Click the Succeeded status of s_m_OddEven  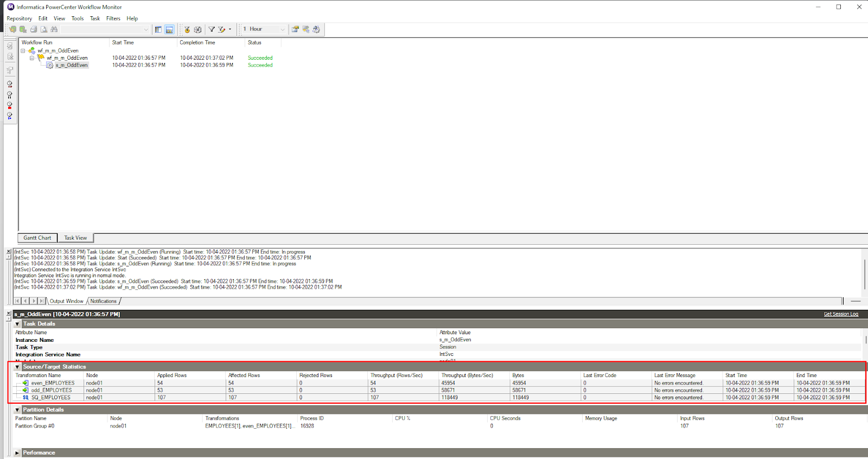tap(260, 65)
